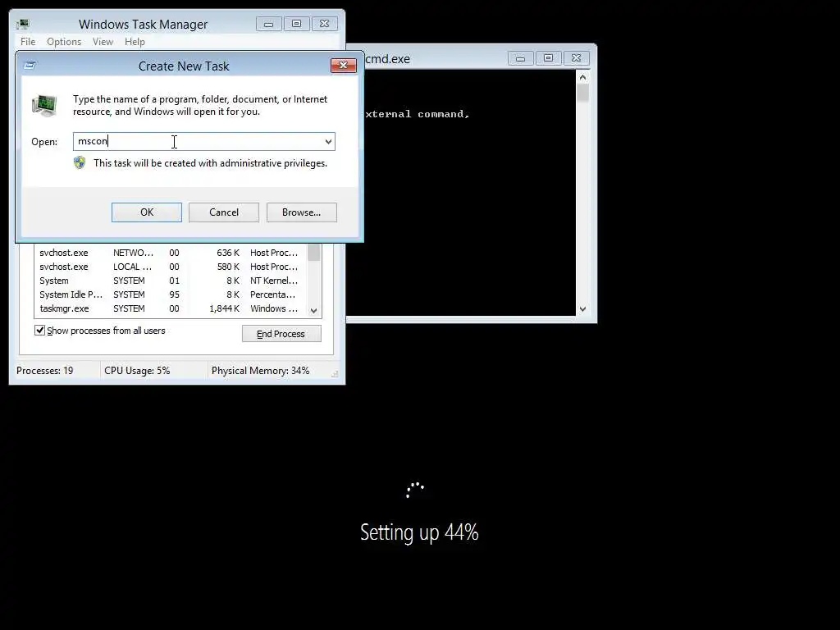The width and height of the screenshot is (840, 630).
Task: Click the 'Setting up 44%' text
Action: [419, 532]
